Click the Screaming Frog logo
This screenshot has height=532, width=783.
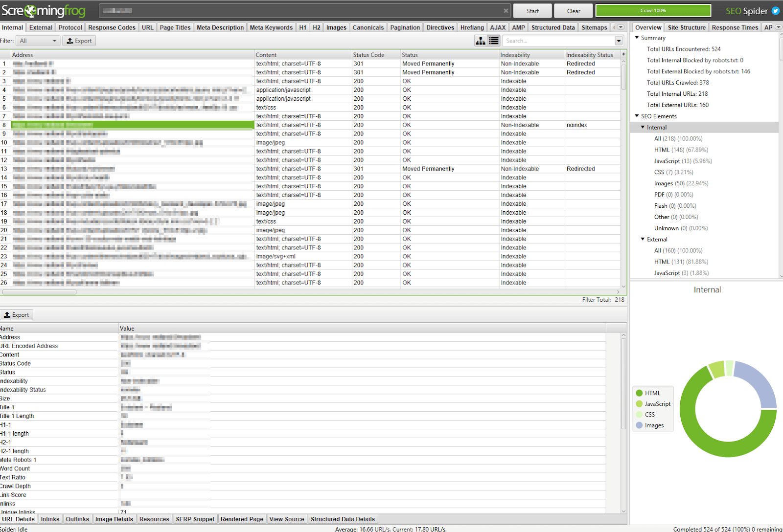point(43,11)
